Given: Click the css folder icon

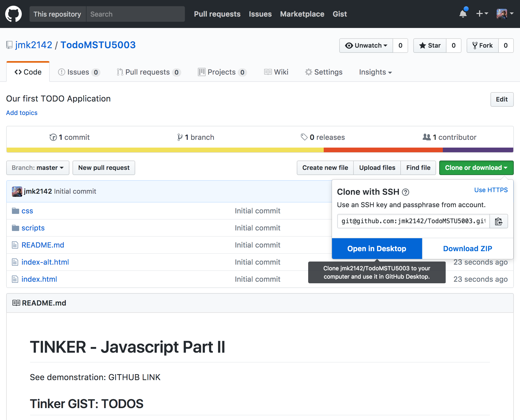Looking at the screenshot, I should tap(16, 211).
